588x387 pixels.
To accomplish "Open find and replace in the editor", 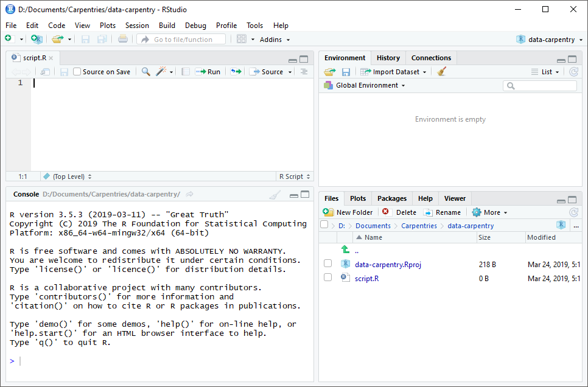I will pyautogui.click(x=145, y=71).
